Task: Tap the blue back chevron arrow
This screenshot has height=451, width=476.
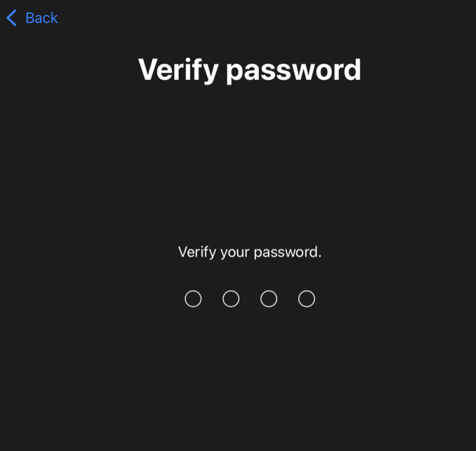Action: click(12, 18)
